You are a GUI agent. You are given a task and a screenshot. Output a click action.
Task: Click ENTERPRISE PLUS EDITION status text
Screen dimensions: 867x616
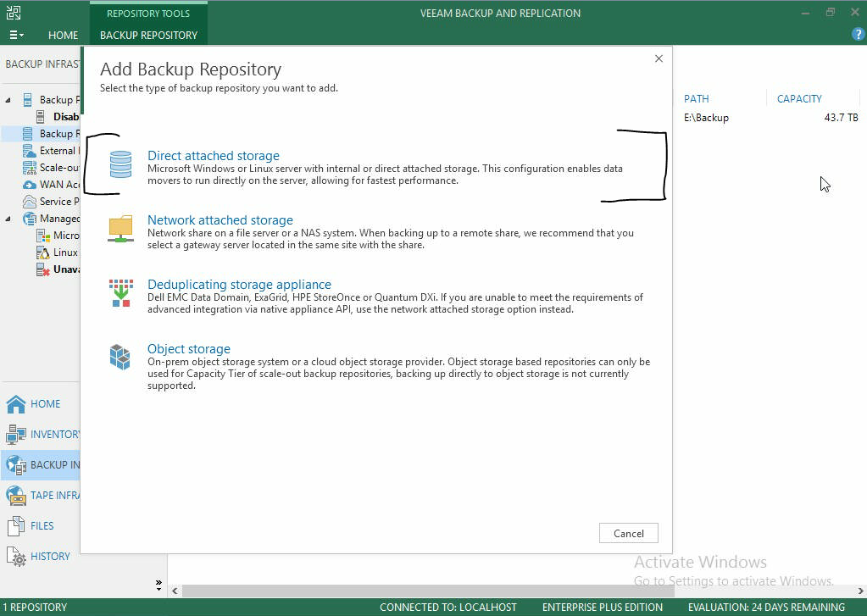pyautogui.click(x=602, y=608)
